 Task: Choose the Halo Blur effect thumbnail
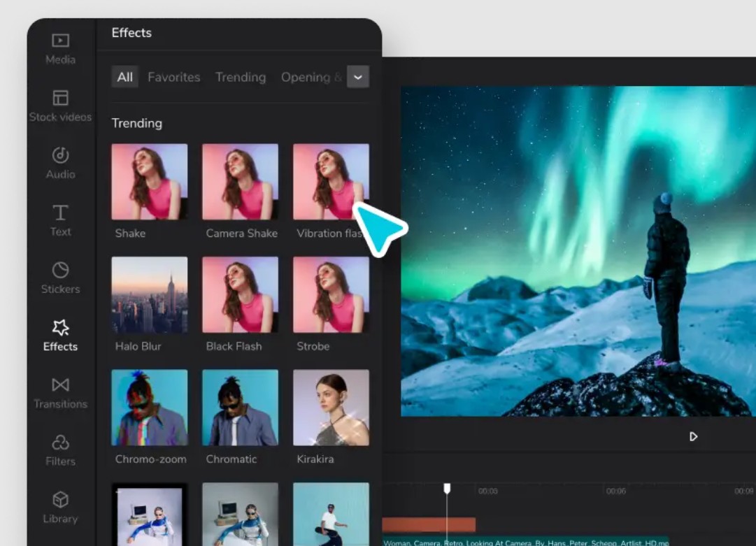[x=150, y=294]
